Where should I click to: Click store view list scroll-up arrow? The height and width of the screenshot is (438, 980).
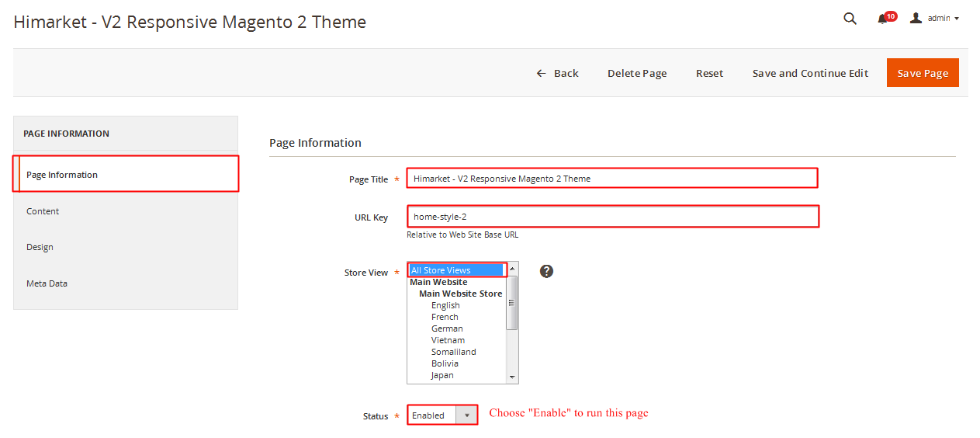pyautogui.click(x=511, y=269)
